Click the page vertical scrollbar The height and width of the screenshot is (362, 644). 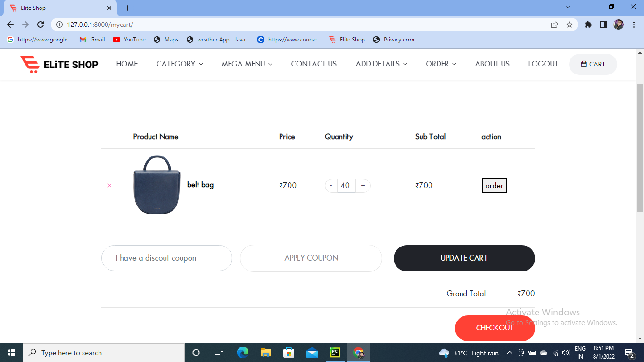tap(640, 148)
